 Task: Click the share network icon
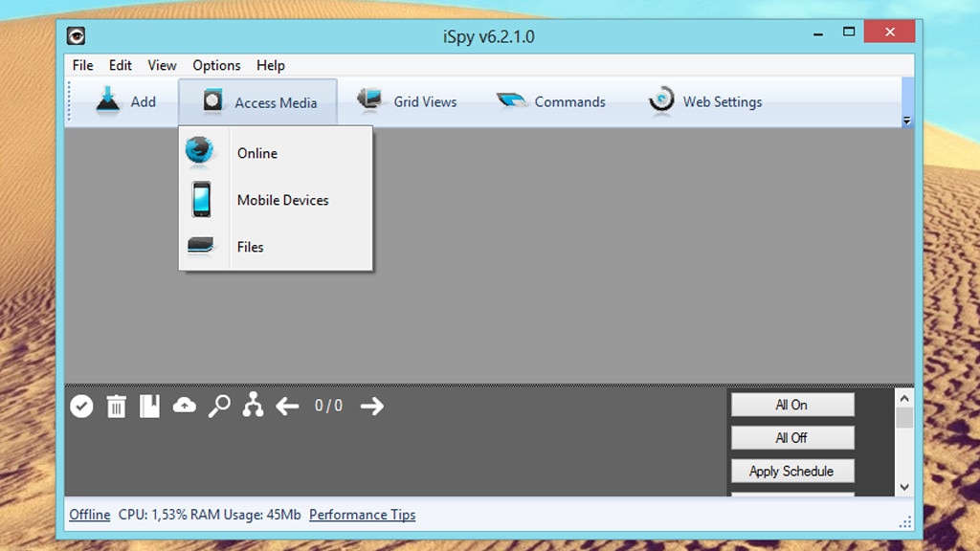pos(252,406)
